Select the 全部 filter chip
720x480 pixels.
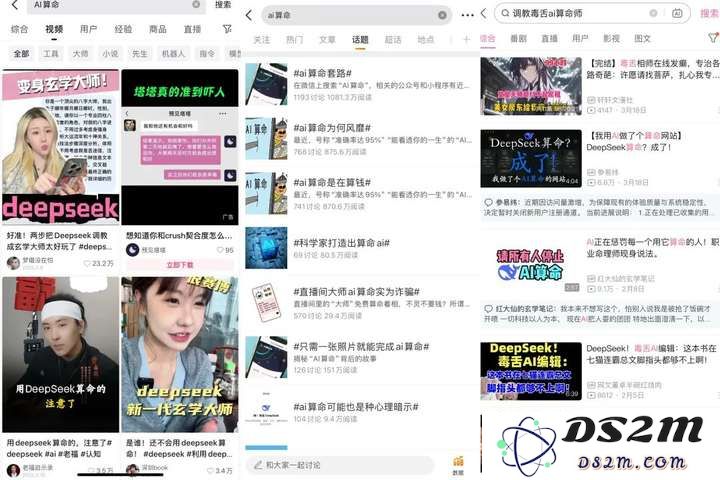pos(21,54)
